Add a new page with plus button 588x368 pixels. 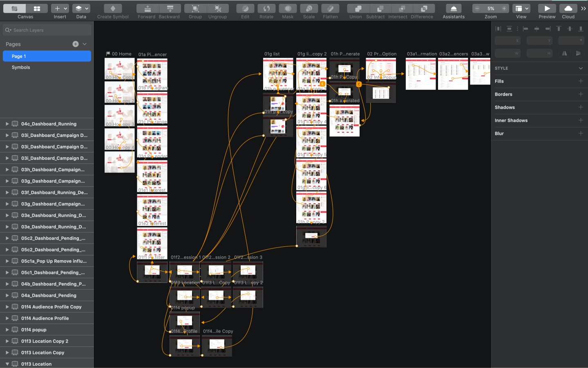click(x=76, y=44)
